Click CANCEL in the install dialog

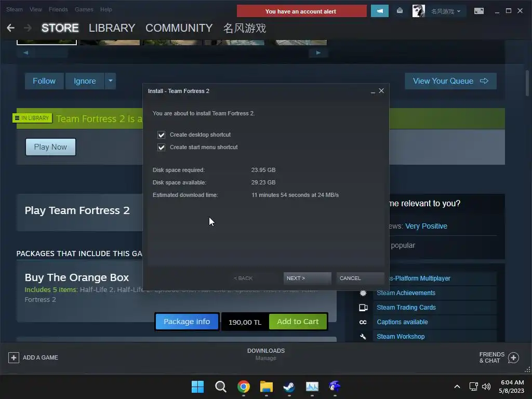point(361,278)
